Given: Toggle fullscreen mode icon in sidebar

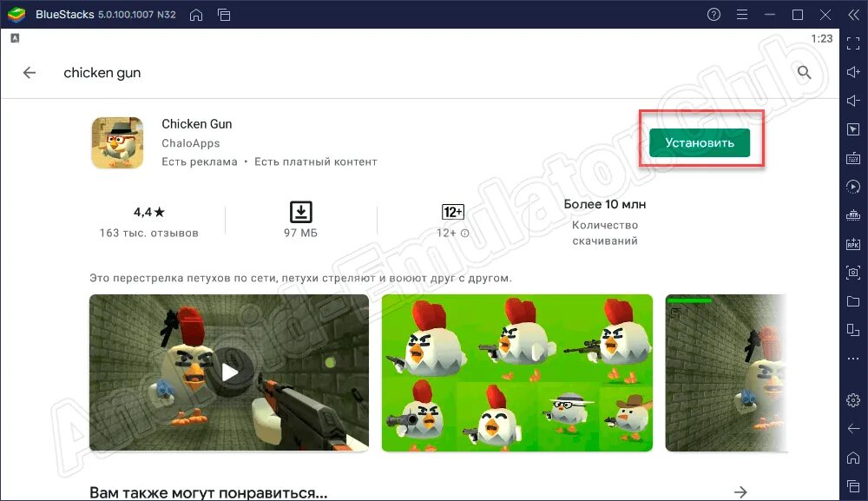Looking at the screenshot, I should point(853,43).
